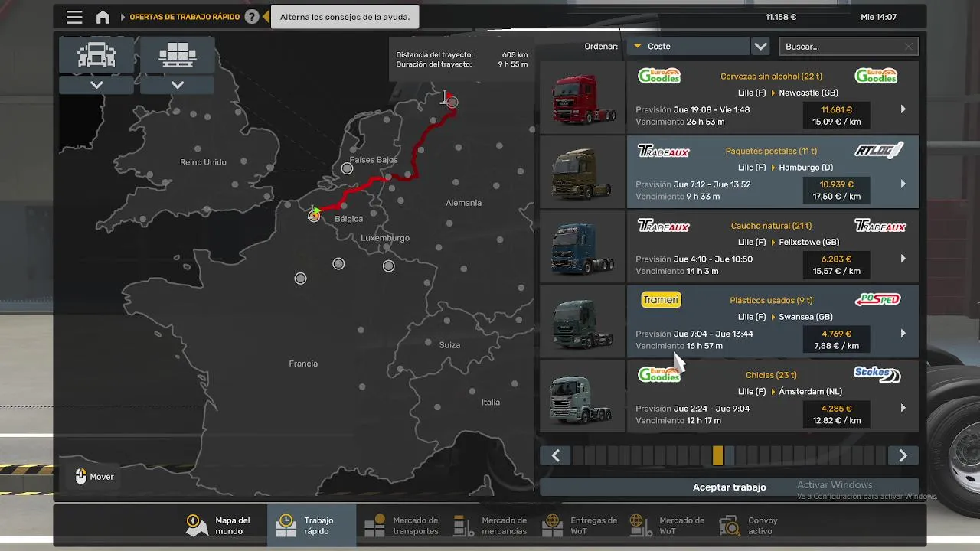The height and width of the screenshot is (551, 980).
Task: Select the Paquetes postales (11 t) title
Action: click(x=771, y=152)
